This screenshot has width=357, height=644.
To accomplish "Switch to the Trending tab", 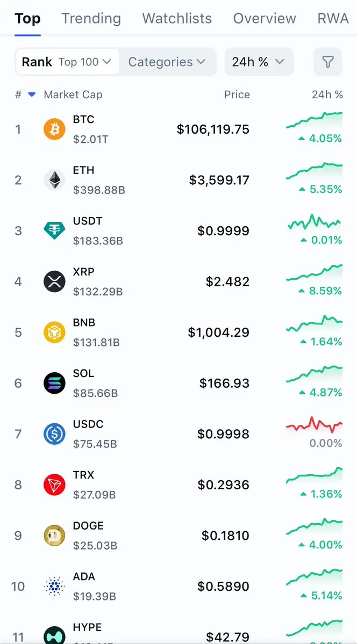I will [x=91, y=18].
